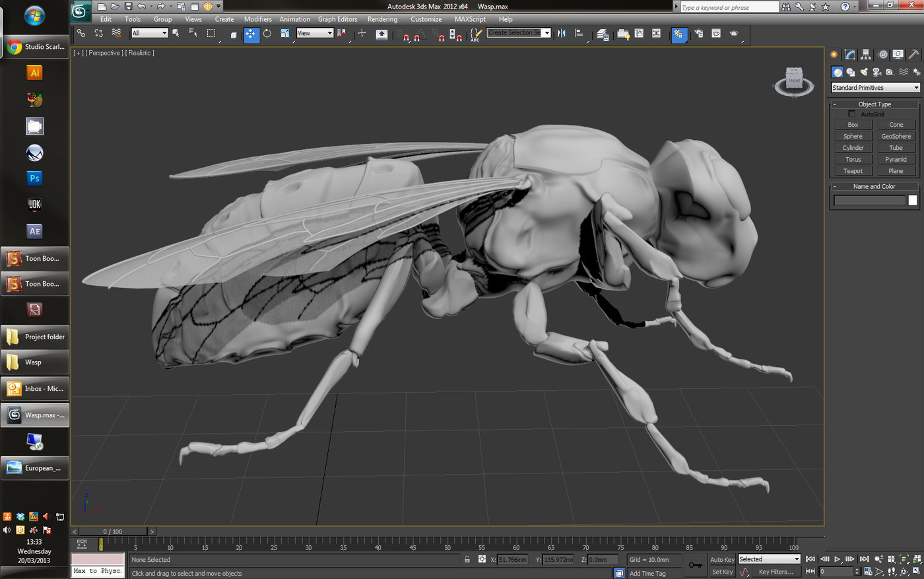924x579 pixels.
Task: Toggle the selection lock padlock
Action: (x=467, y=559)
